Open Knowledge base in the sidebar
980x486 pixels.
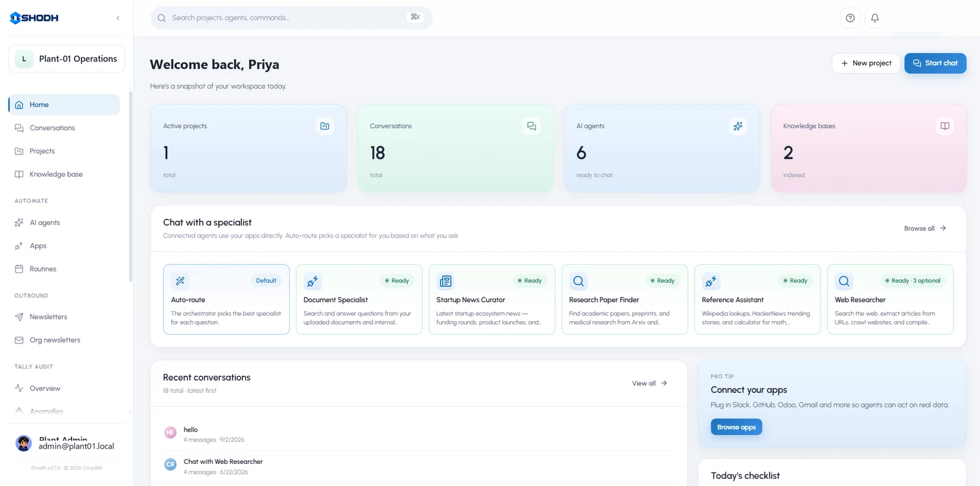[x=64, y=175]
